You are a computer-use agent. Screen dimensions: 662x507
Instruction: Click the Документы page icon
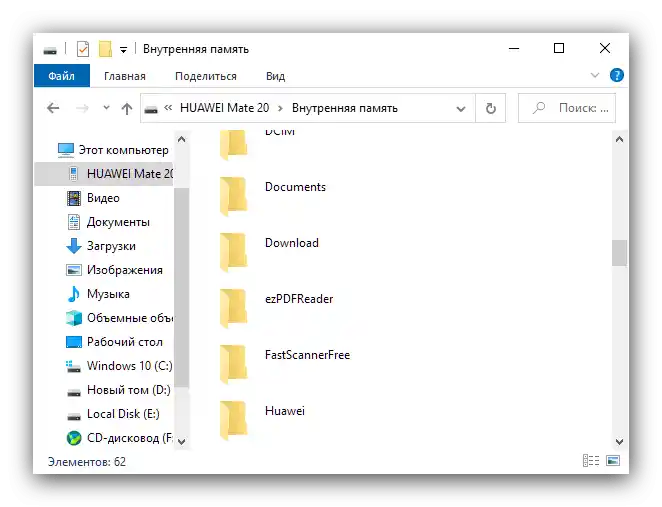[74, 222]
